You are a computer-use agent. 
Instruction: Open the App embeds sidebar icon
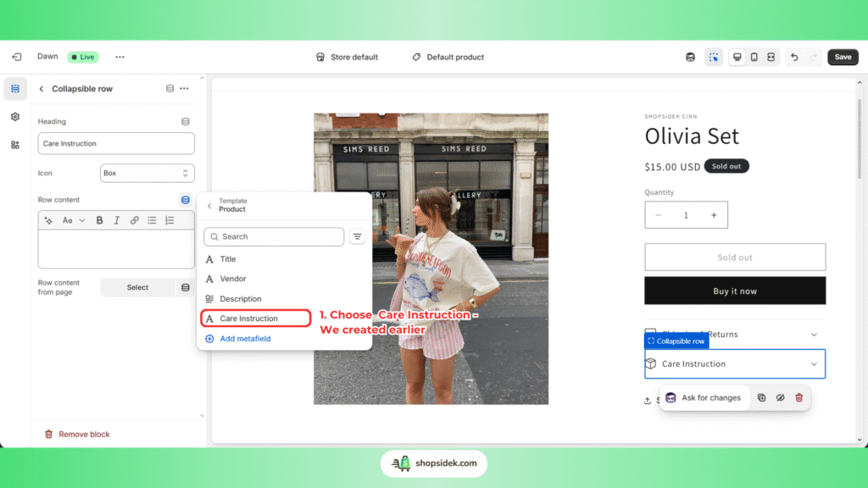coord(15,145)
